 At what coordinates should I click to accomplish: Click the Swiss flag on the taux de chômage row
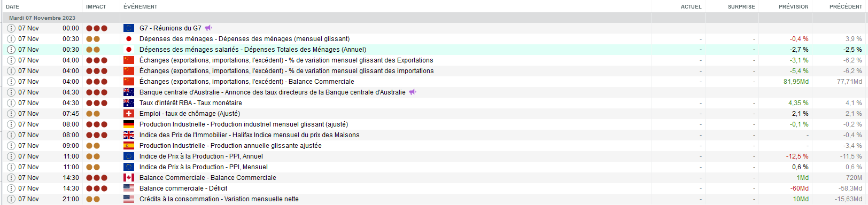pos(129,114)
